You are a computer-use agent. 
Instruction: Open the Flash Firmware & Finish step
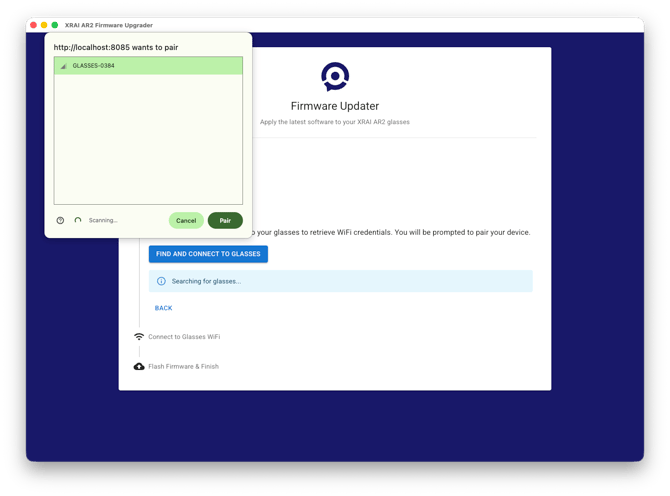pos(183,367)
